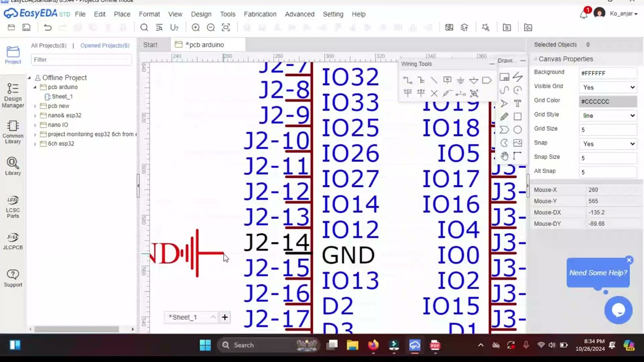Open the Snap dropdown

608,144
